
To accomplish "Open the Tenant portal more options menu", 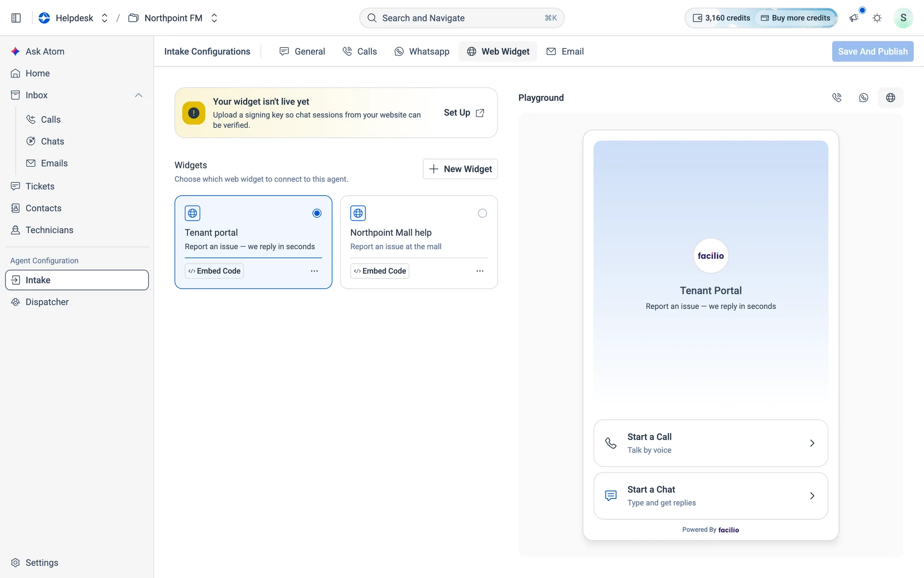I will click(x=314, y=271).
